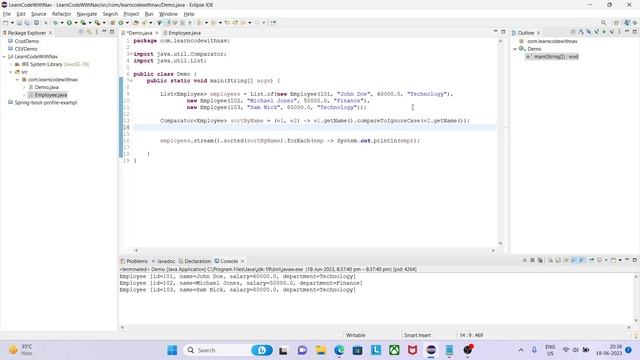This screenshot has width=640, height=360.
Task: Toggle Hide Fields in Outline toolbar
Action: 589,32
